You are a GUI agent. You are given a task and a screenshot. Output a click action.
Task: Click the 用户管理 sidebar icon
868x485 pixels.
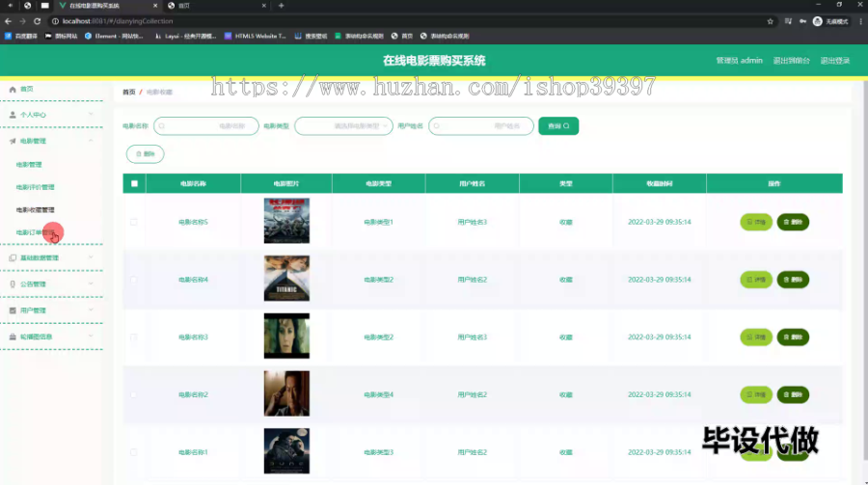click(x=13, y=310)
